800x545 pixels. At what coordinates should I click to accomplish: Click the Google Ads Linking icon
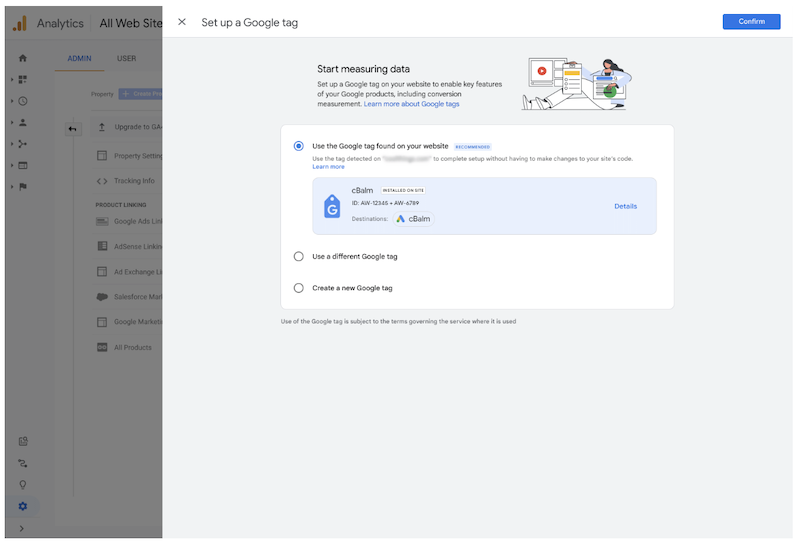click(102, 221)
